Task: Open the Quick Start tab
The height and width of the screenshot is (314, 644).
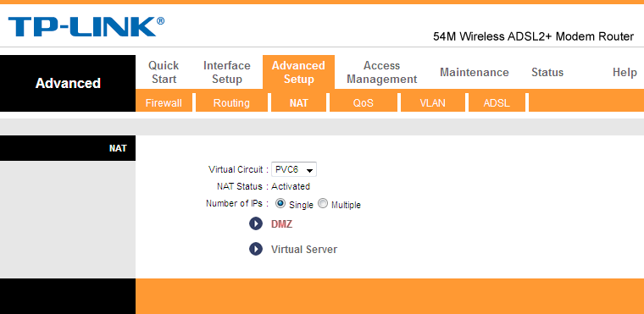Action: [x=164, y=72]
